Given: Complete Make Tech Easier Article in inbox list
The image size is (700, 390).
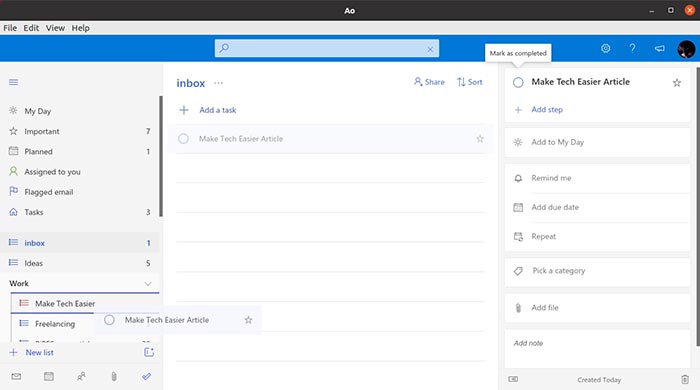Looking at the screenshot, I should (183, 139).
